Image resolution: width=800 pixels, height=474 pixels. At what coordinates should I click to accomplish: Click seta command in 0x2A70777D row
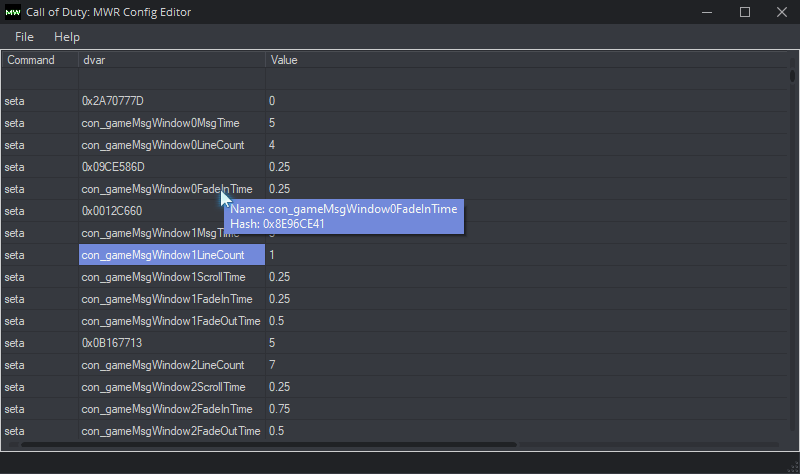click(x=40, y=101)
